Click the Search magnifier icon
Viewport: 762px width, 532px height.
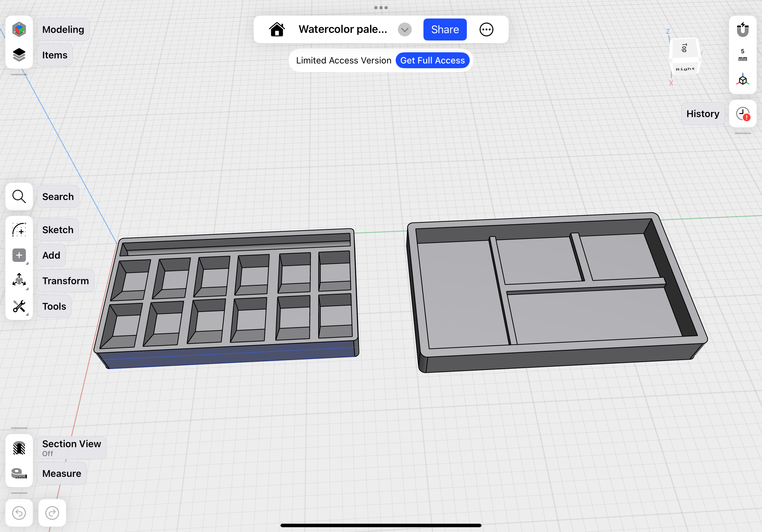19,196
